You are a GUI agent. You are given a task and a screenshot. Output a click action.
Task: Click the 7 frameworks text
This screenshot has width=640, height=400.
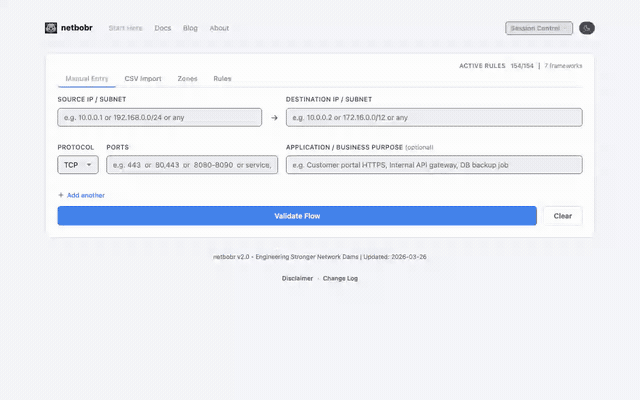tap(563, 66)
